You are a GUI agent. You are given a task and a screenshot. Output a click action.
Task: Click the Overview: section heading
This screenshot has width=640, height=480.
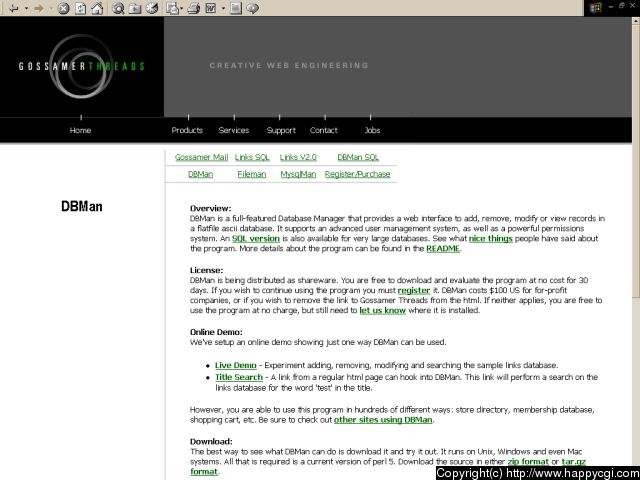tap(211, 208)
